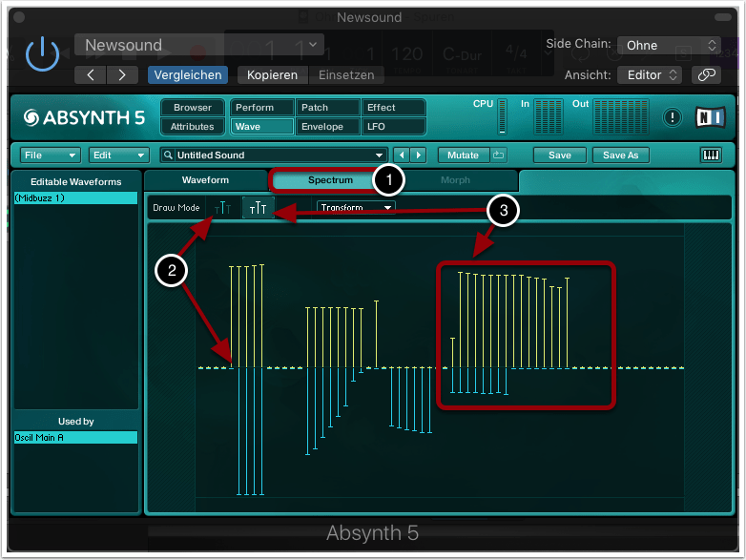Show the on-screen keyboard icon

[x=711, y=155]
